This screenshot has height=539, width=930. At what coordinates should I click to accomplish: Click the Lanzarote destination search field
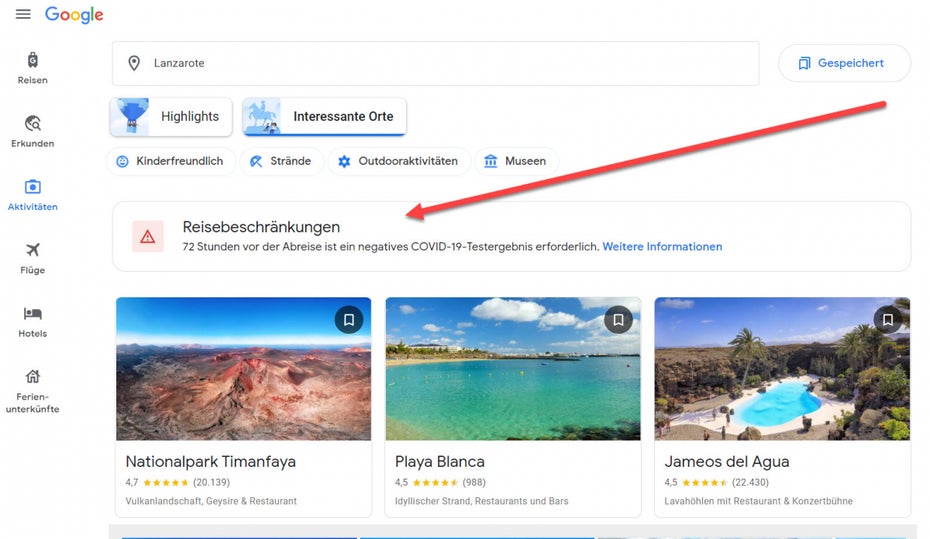tap(435, 63)
